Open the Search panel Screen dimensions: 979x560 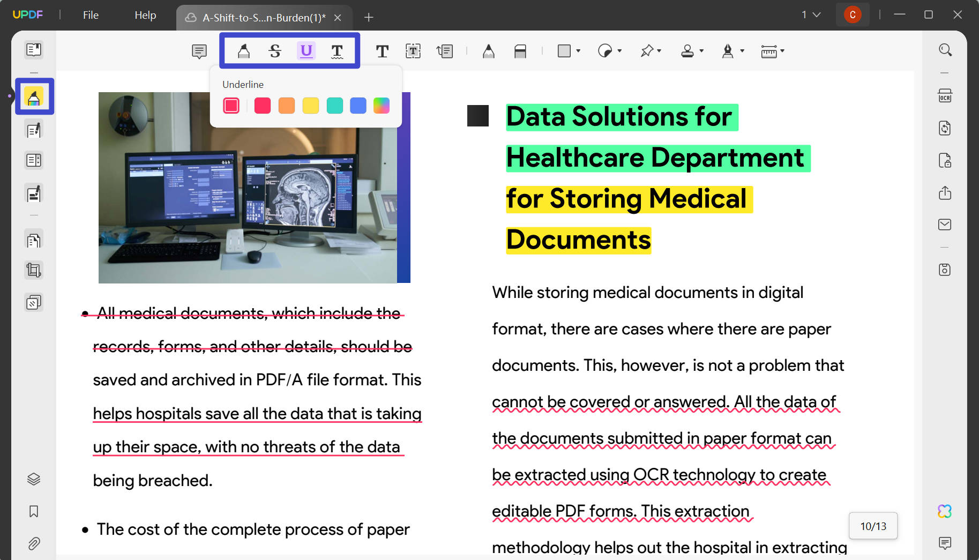coord(945,49)
